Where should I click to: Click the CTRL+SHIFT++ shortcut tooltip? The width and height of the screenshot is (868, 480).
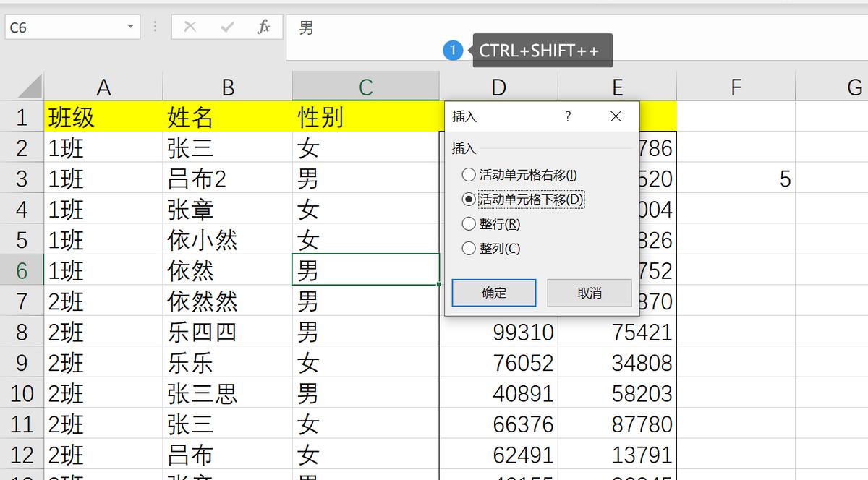pos(542,51)
